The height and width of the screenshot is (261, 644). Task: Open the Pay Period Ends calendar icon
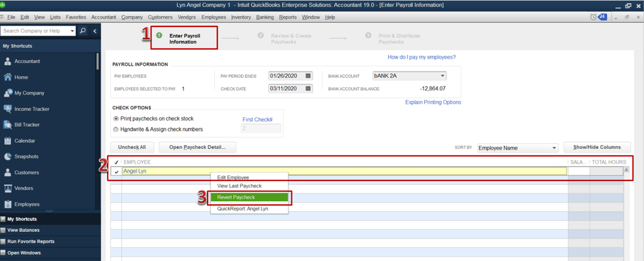point(309,76)
